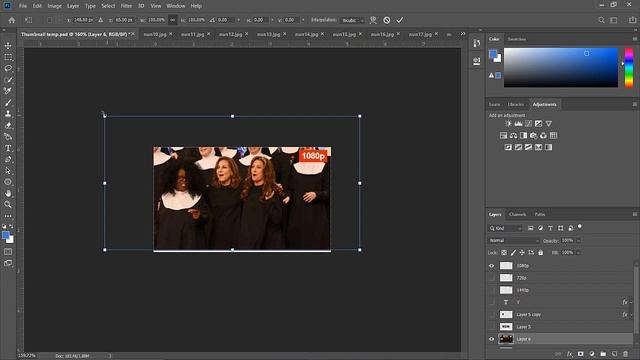
Task: Add a layer mask from Layers panel footer
Action: pyautogui.click(x=580, y=354)
